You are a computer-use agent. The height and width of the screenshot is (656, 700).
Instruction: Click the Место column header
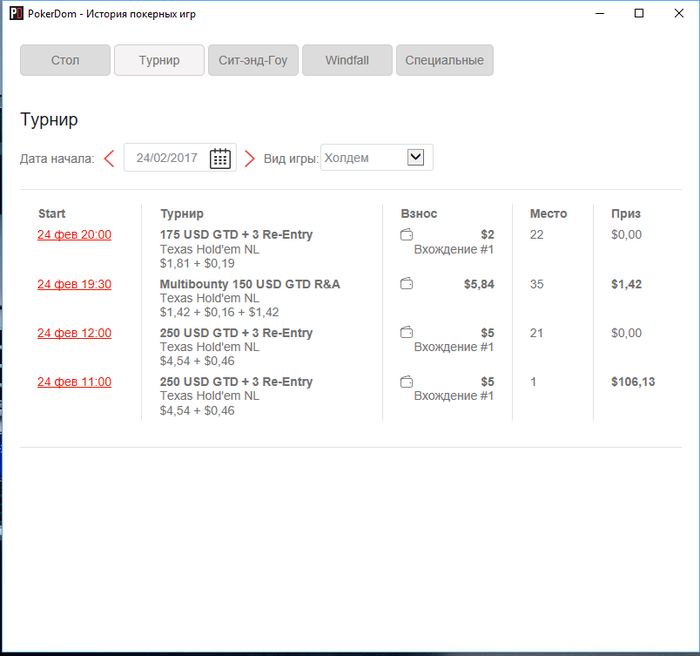point(548,213)
